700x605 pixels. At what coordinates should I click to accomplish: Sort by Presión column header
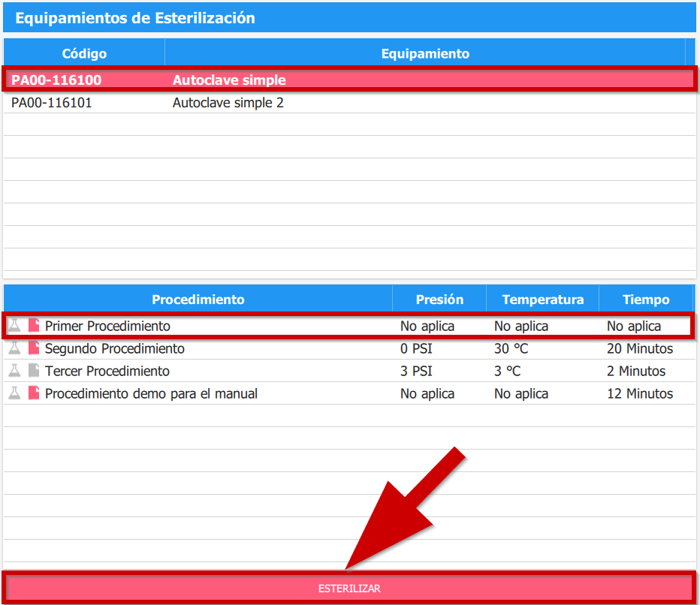point(439,299)
